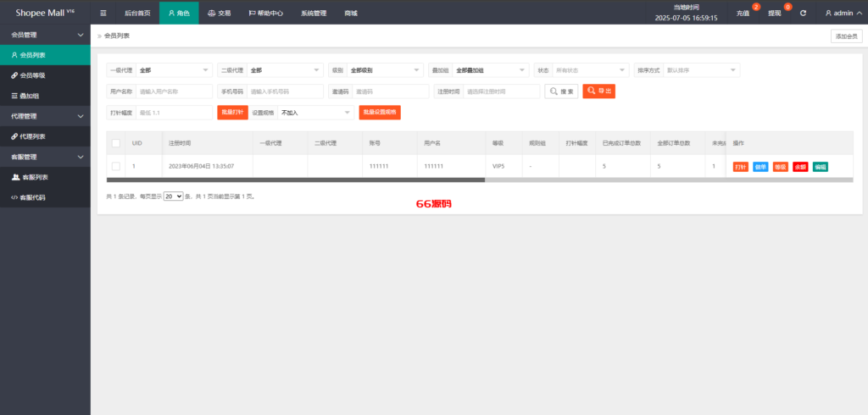Click the orange 等级 action button
868x415 pixels.
pos(781,167)
